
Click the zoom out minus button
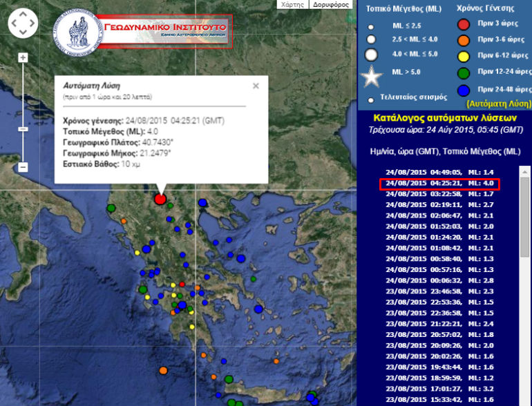[x=23, y=167]
